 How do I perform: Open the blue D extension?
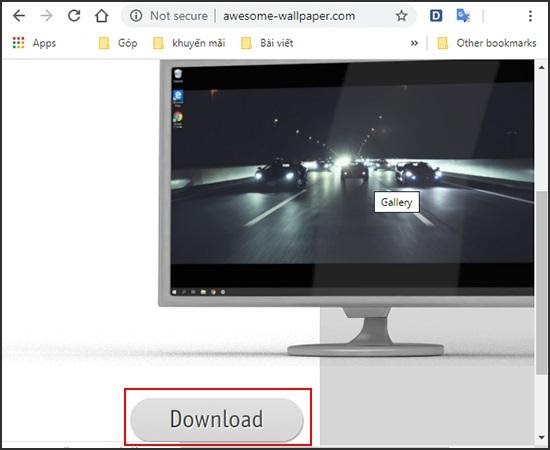(x=436, y=16)
